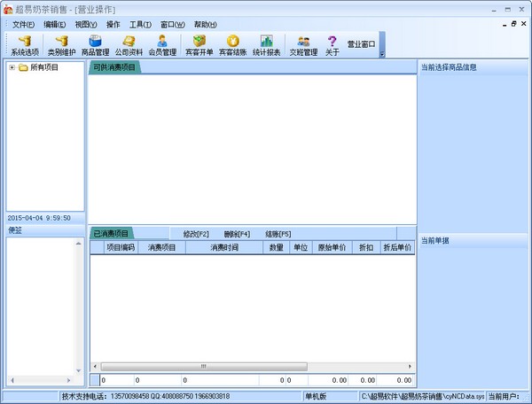This screenshot has height=404, width=532.
Task: Click 折扣 column header
Action: 366,247
